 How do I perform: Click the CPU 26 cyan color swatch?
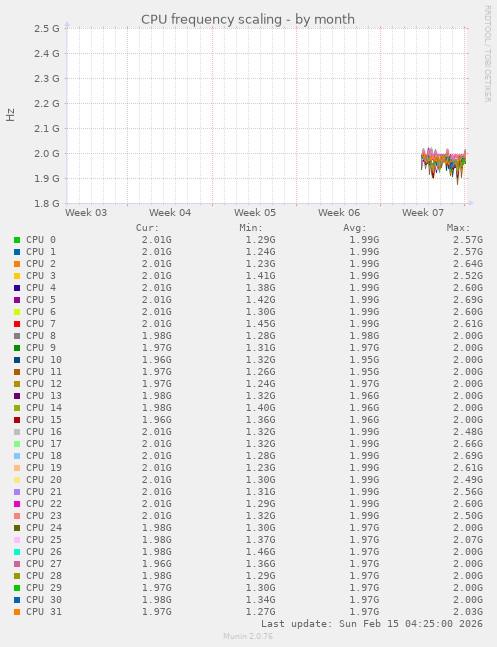[x=17, y=552]
